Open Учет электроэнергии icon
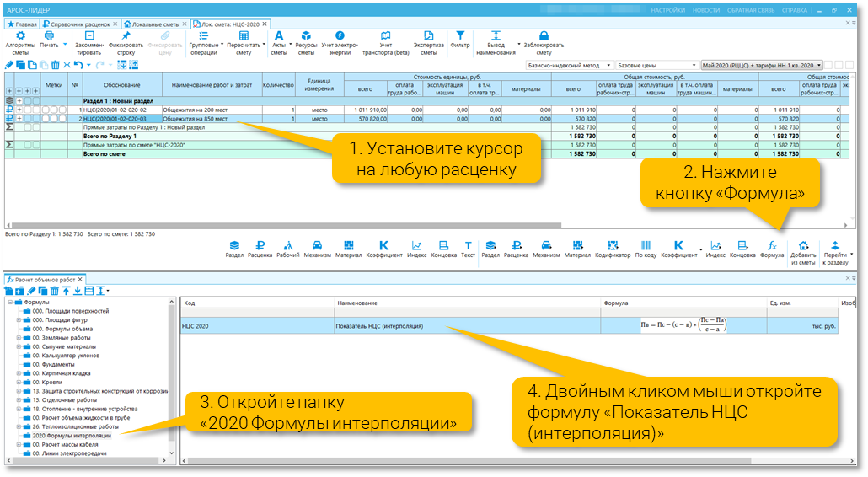Image resolution: width=868 pixels, height=477 pixels. (340, 36)
